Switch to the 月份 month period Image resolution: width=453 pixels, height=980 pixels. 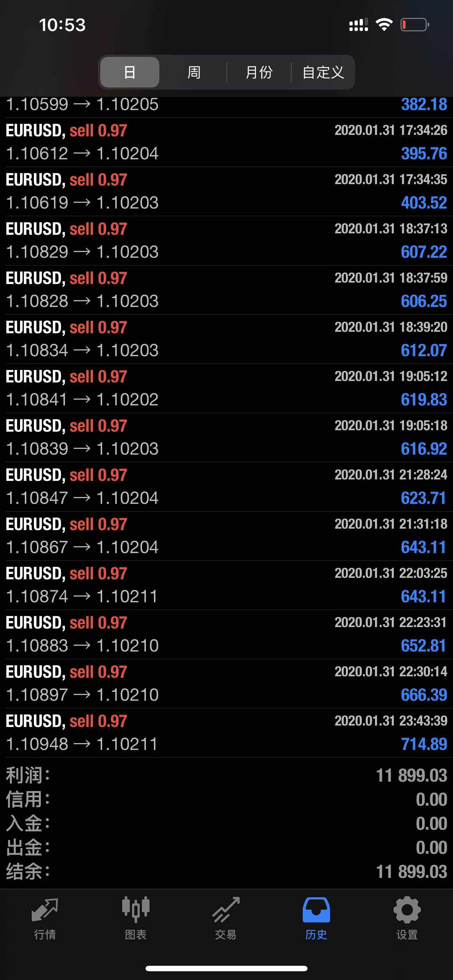point(259,72)
